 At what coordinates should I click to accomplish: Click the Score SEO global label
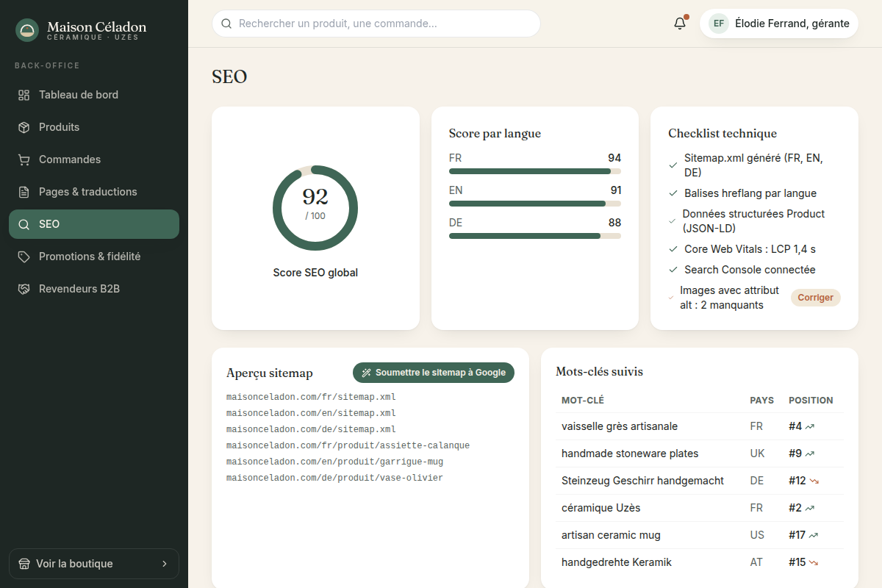click(x=315, y=273)
